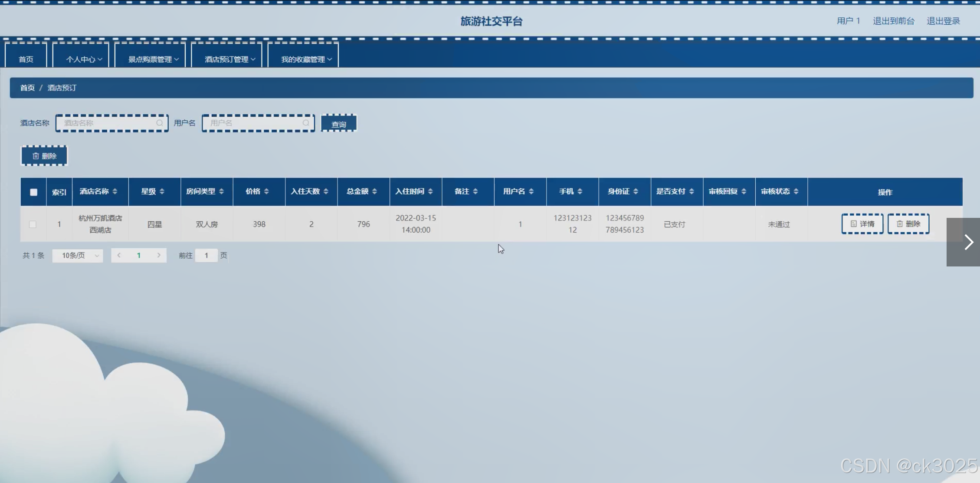980x483 pixels.
Task: Expand the 个人中心 menu
Action: [84, 59]
